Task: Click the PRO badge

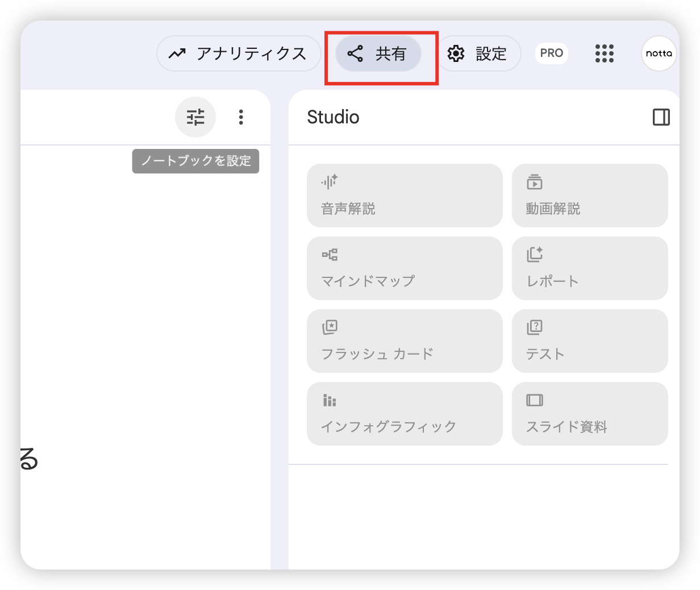Action: 551,53
